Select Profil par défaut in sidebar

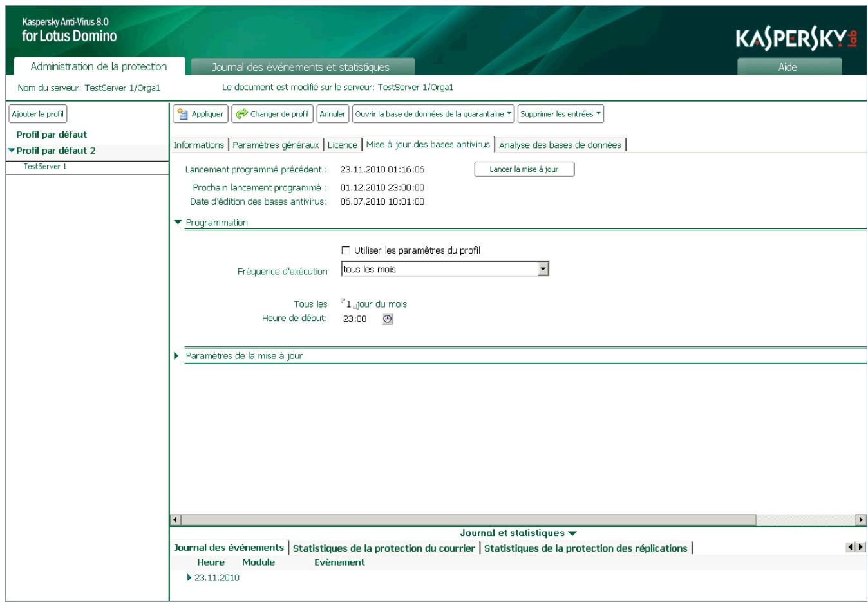[x=52, y=135]
